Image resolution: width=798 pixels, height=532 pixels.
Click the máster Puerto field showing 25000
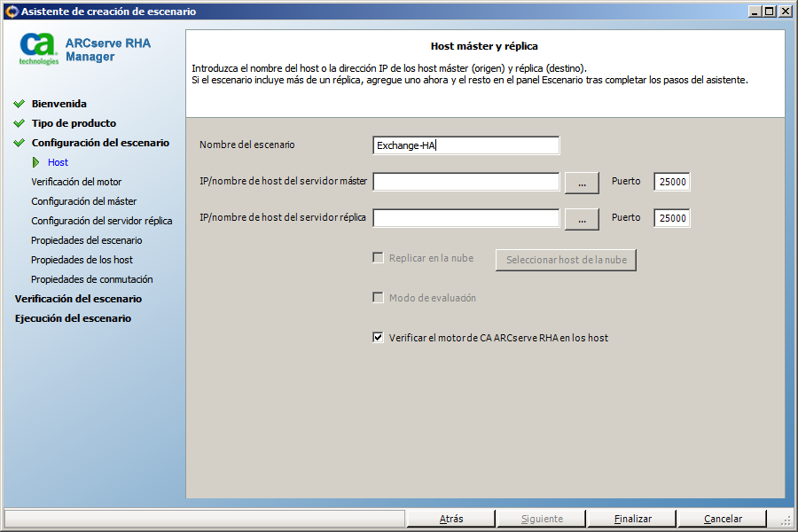tap(672, 182)
